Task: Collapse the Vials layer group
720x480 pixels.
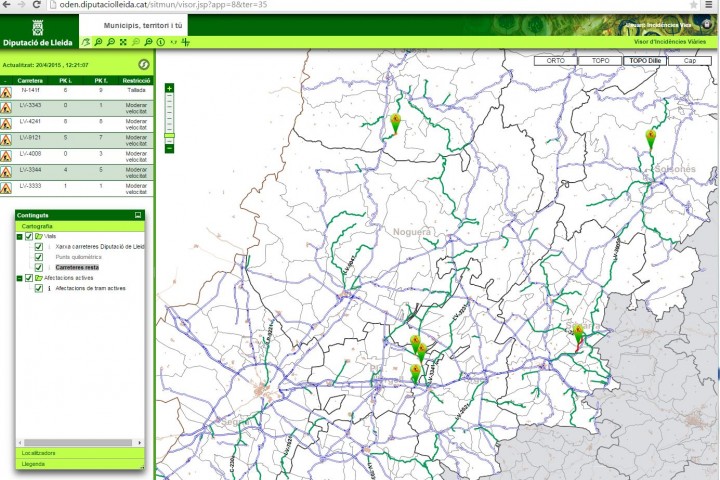Action: pyautogui.click(x=19, y=236)
